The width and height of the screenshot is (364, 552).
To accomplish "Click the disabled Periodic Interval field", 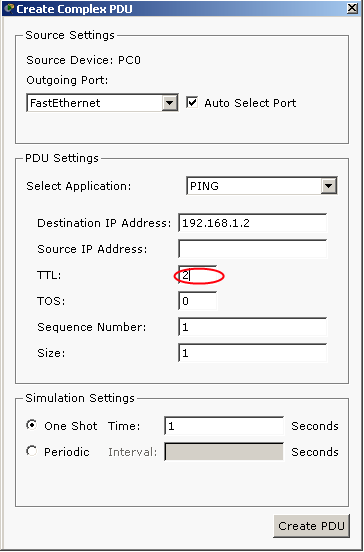I will pyautogui.click(x=224, y=452).
